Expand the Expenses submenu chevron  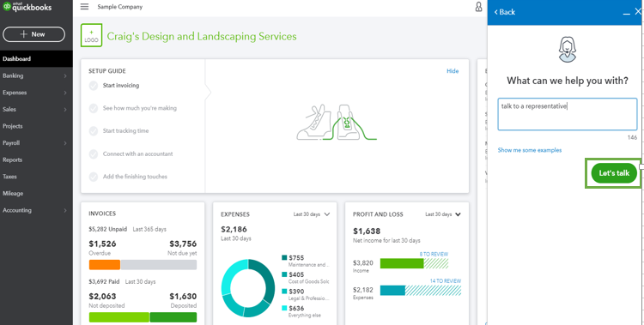[65, 93]
